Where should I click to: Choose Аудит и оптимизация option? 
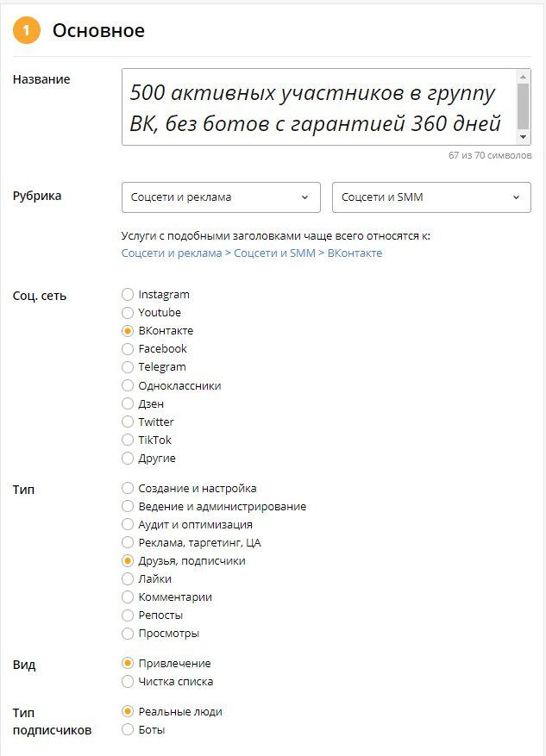128,524
